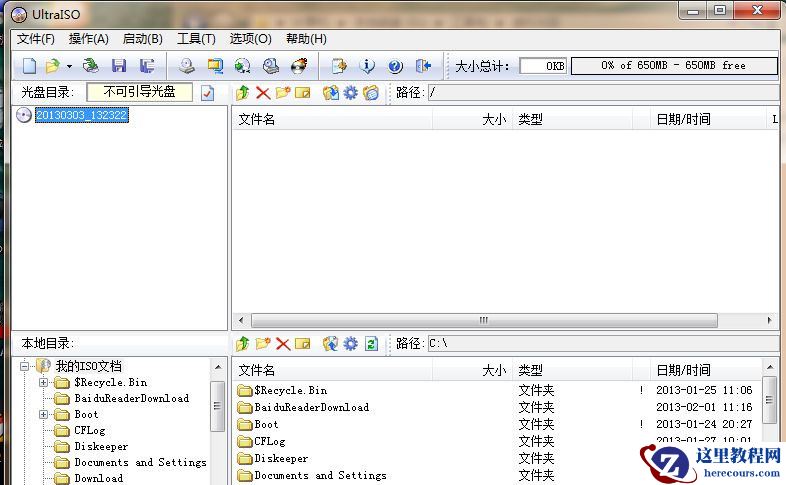The width and height of the screenshot is (786, 485).
Task: Click the disc path field showing /
Action: click(x=604, y=92)
